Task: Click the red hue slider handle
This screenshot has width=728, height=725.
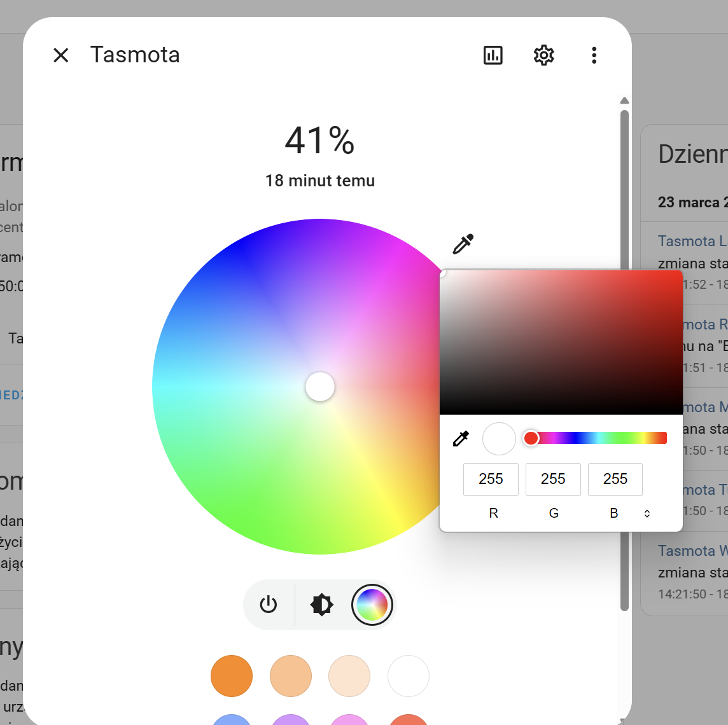Action: click(531, 438)
